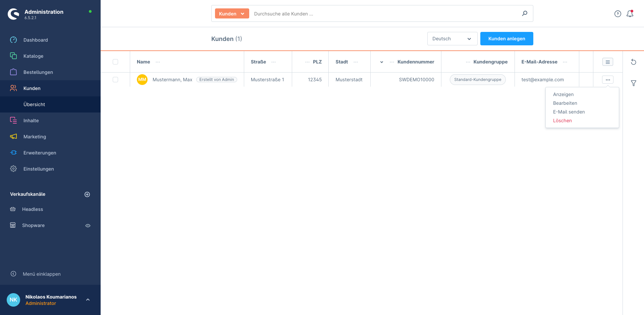Click the Name column options dots
Screen dimensions: 644x315
(158, 62)
